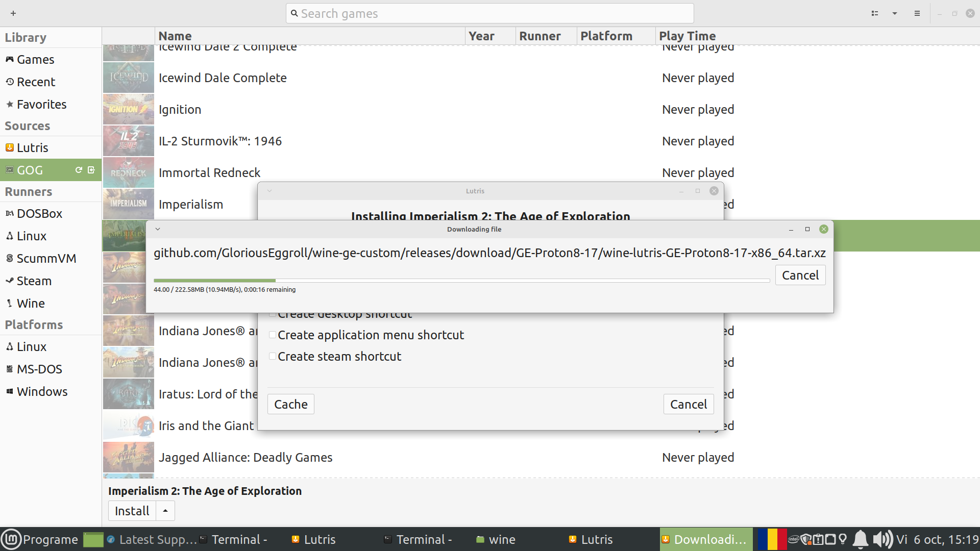
Task: Select the Windows platform
Action: (x=51, y=392)
